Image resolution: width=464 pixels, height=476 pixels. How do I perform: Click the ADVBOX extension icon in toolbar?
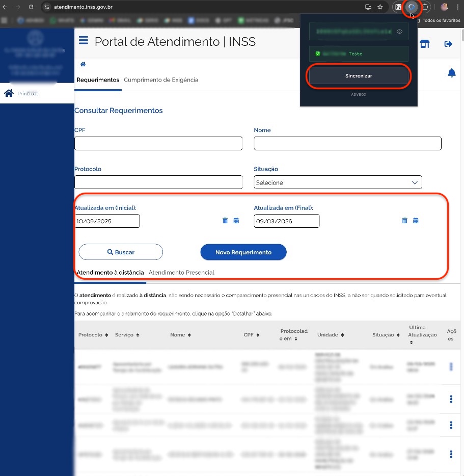(412, 7)
